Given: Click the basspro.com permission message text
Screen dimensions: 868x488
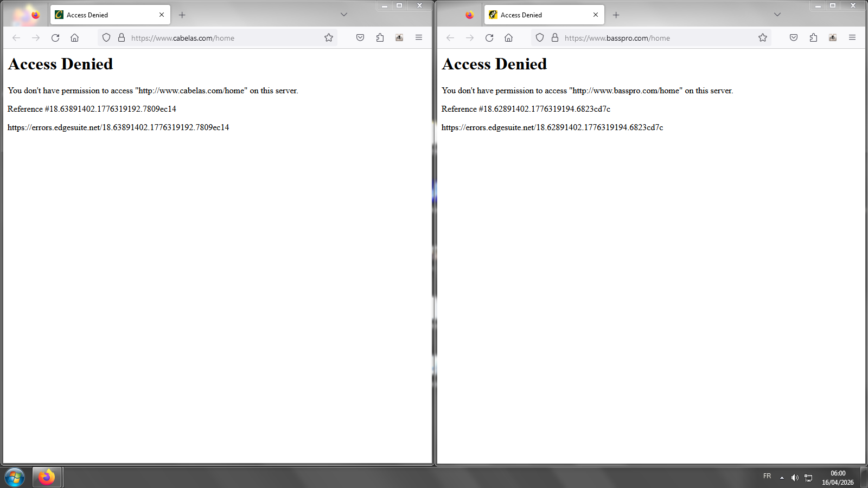Looking at the screenshot, I should click(x=588, y=91).
